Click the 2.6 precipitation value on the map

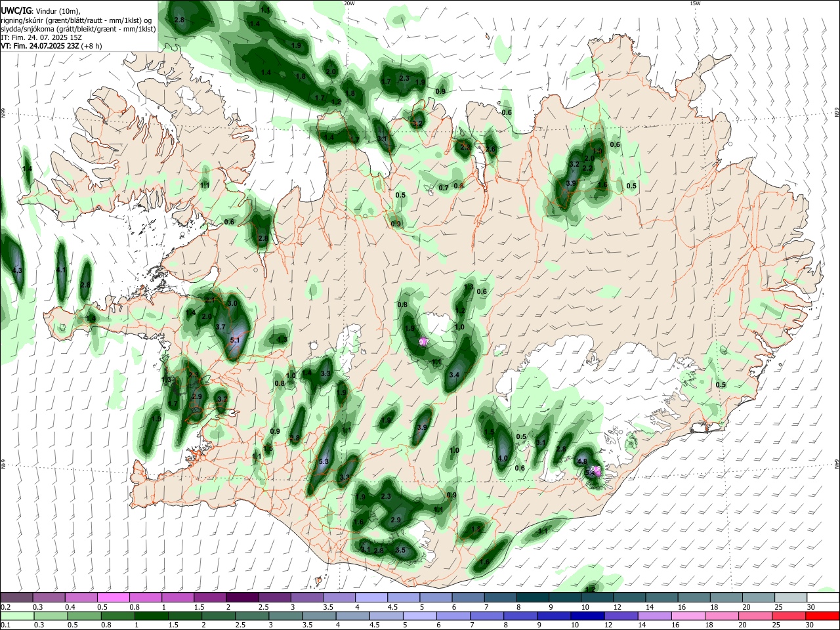point(490,149)
